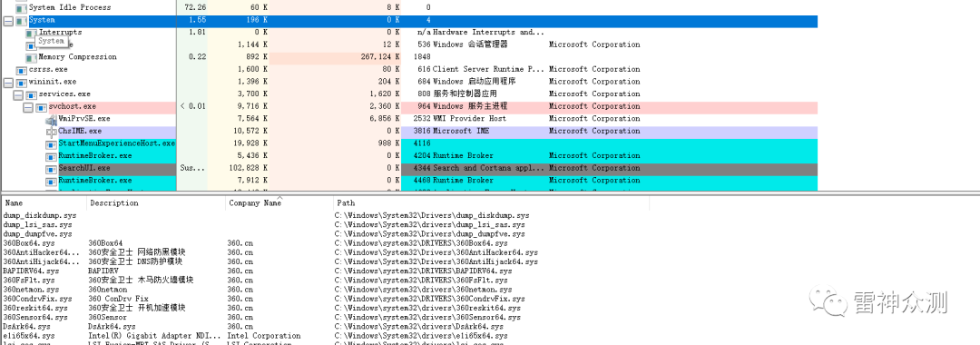Click the ChsIME.exe process icon

[51, 132]
